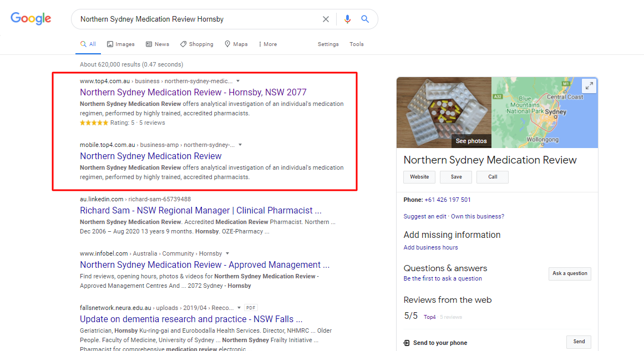Clear the search box with X icon
Screen dimensions: 644x351
point(326,19)
